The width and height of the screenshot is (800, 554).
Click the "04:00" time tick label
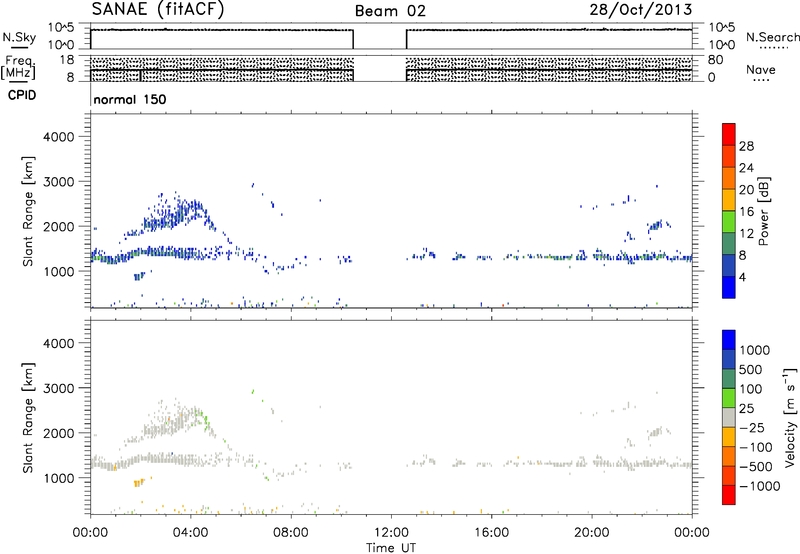[x=191, y=533]
